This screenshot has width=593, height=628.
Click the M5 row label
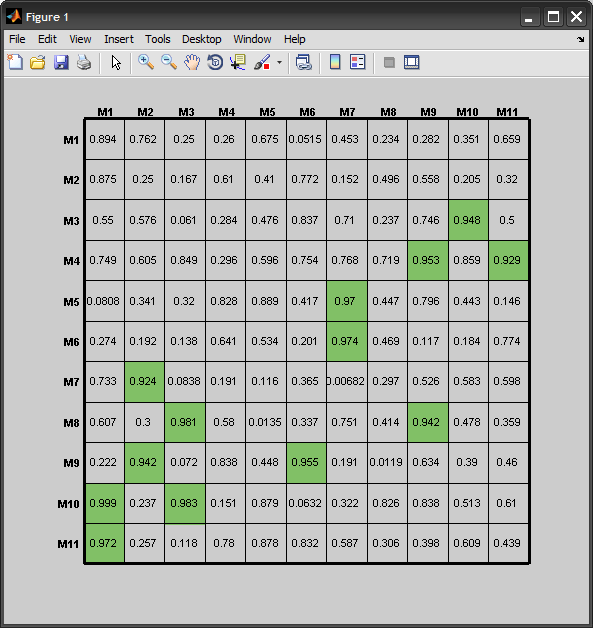[x=71, y=302]
